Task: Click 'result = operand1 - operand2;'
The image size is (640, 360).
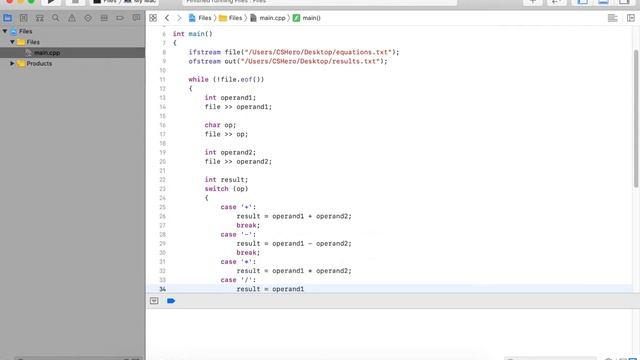Action: [x=294, y=244]
